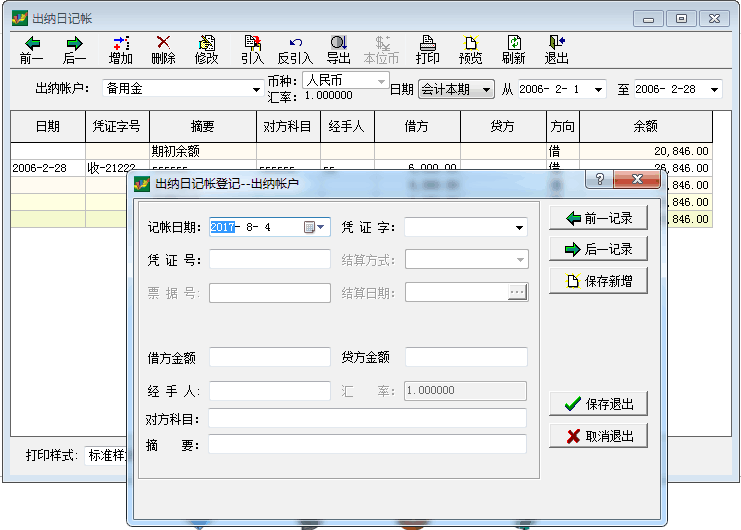741x530 pixels.
Task: Open the 币种 dropdown showing 人民币
Action: point(381,81)
